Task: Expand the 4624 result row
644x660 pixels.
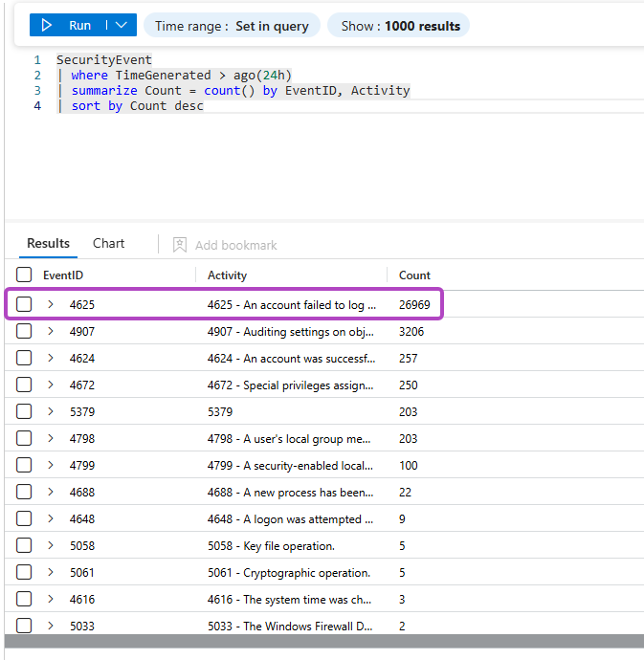Action: coord(51,358)
